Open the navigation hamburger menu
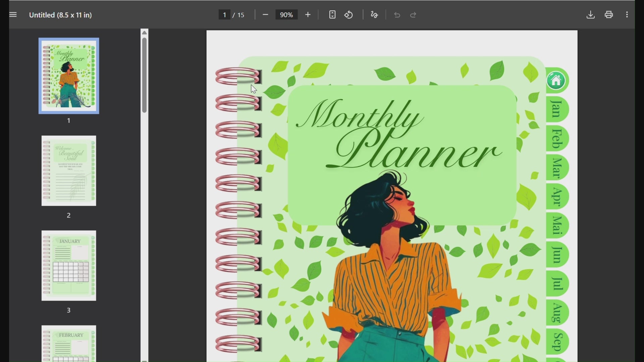 pos(13,14)
